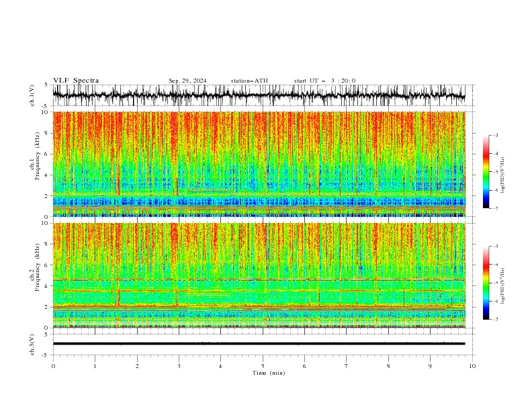The width and height of the screenshot is (532, 411).
Task: Click inside the ch.1 spectrogram panel
Action: click(x=259, y=164)
